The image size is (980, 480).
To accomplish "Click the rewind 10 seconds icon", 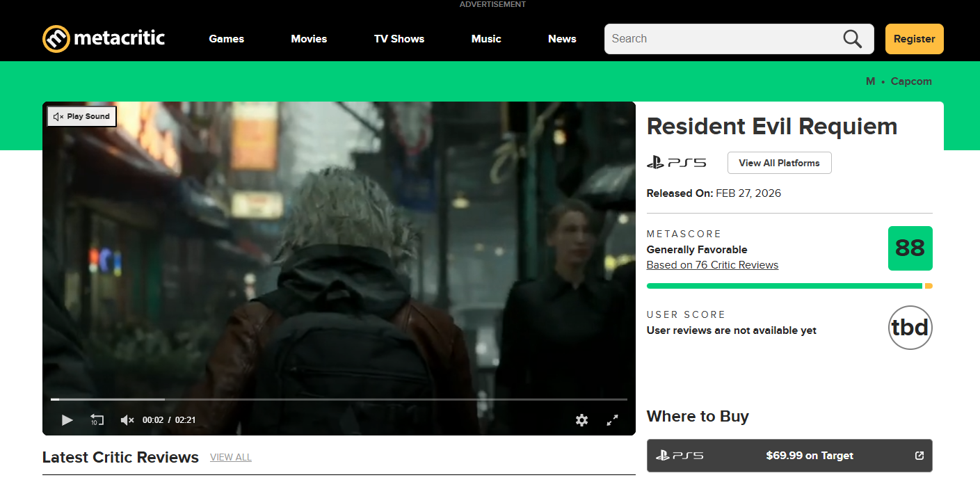I will (x=97, y=419).
